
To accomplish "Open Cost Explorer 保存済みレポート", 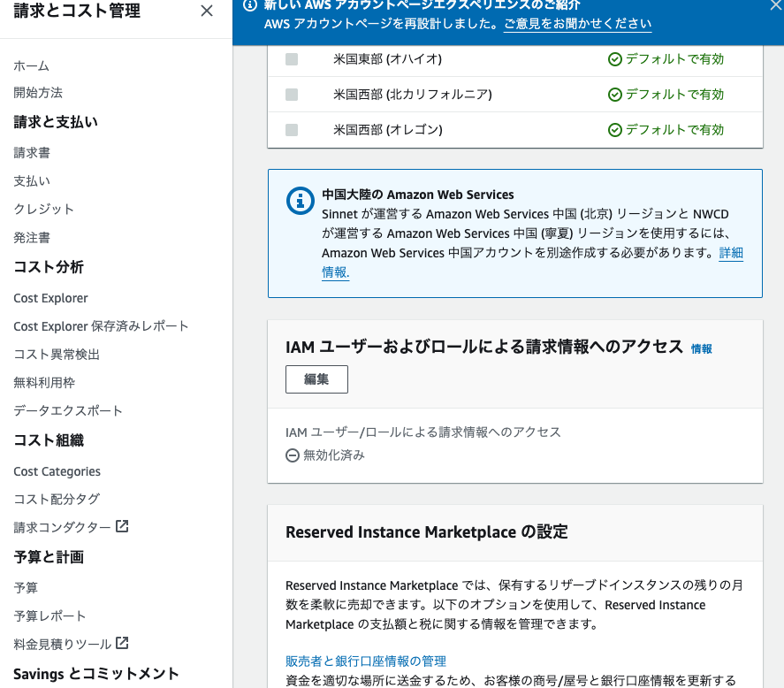I will pos(101,326).
